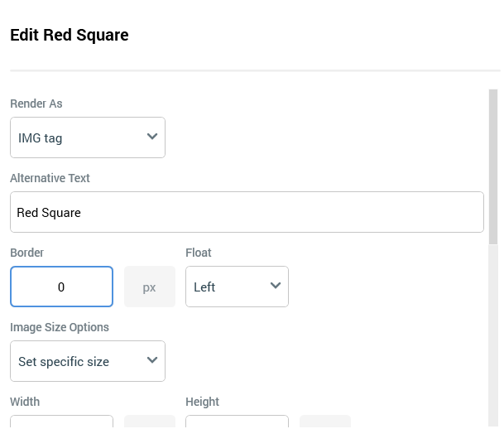Viewport: 504px width, 429px height.
Task: Click the Width input field
Action: coord(61,422)
